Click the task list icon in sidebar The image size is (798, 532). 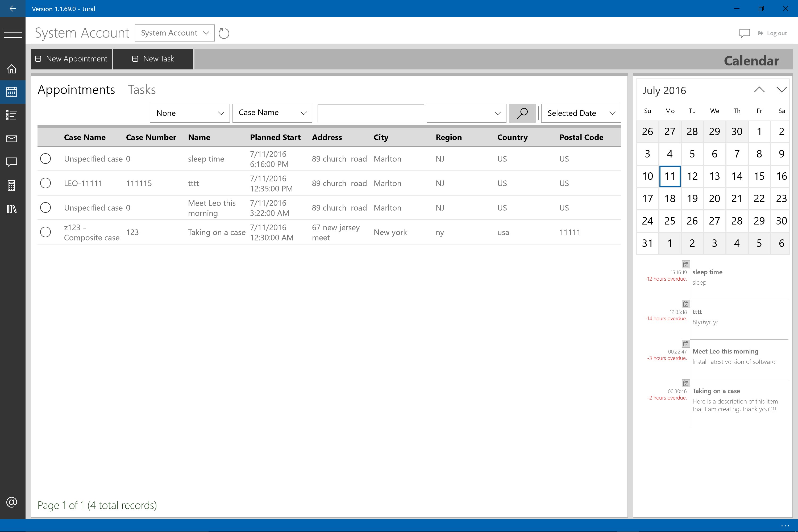tap(12, 115)
